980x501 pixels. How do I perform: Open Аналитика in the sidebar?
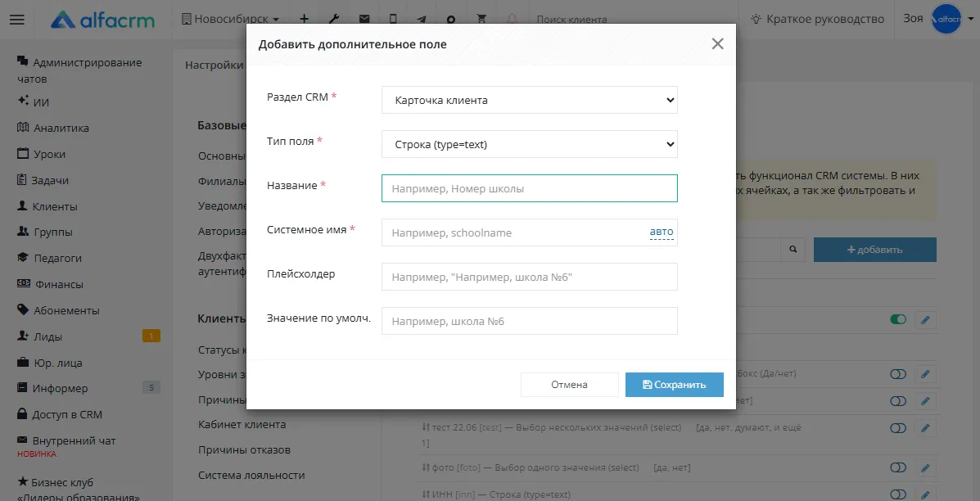53,128
